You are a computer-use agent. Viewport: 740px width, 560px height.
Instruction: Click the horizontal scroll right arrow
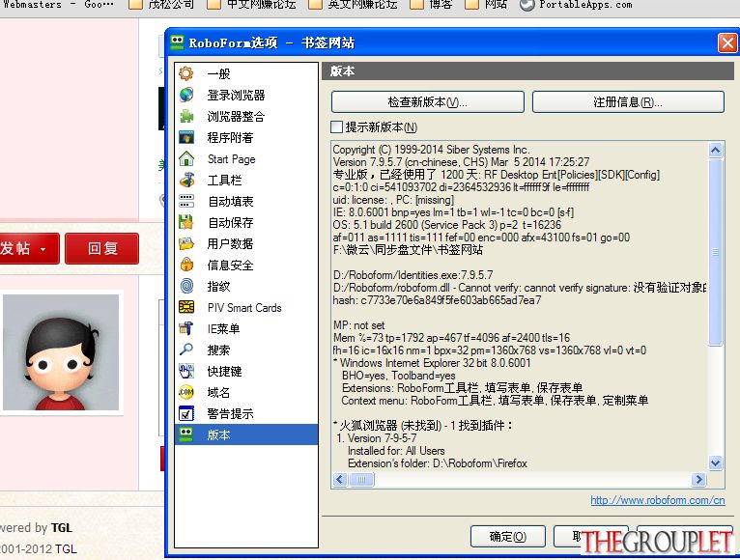[698, 480]
